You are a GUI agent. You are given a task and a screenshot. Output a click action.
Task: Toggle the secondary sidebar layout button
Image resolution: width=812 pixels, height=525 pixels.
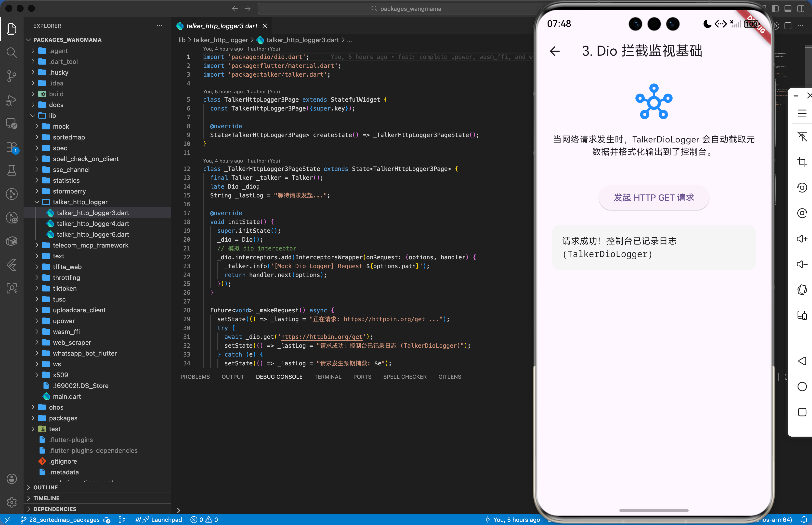(x=801, y=9)
